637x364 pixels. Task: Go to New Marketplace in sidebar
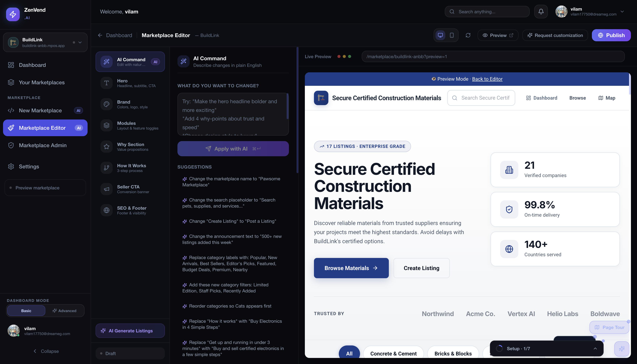[45, 110]
